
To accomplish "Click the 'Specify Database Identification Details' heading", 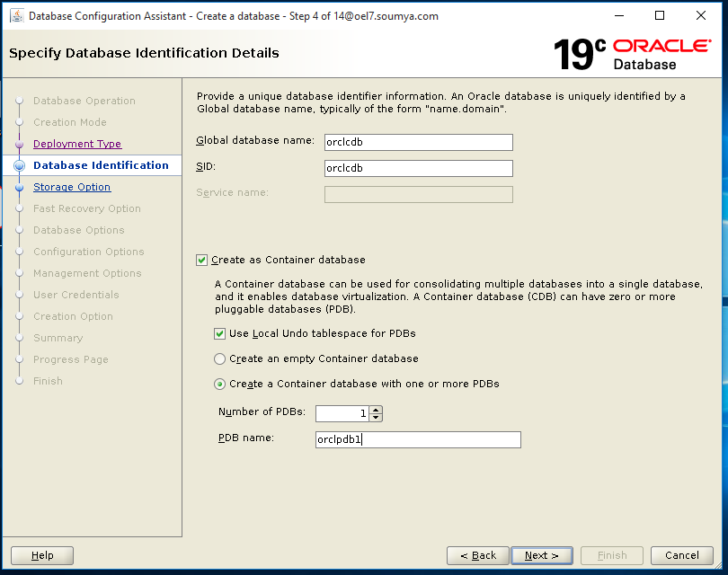I will (144, 53).
